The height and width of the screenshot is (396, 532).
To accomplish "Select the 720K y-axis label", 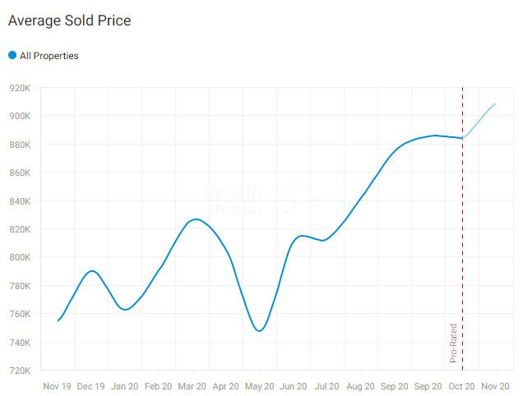I will coord(20,371).
